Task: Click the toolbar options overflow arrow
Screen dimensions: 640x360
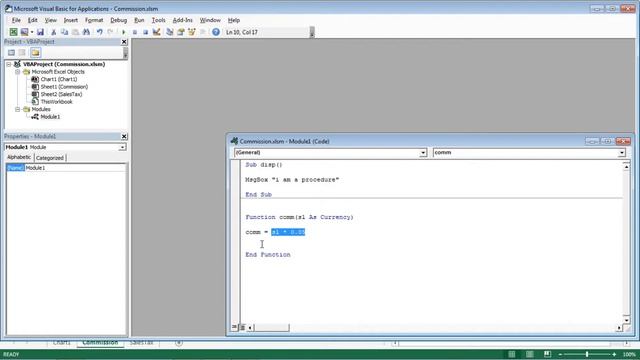Action: (x=312, y=32)
